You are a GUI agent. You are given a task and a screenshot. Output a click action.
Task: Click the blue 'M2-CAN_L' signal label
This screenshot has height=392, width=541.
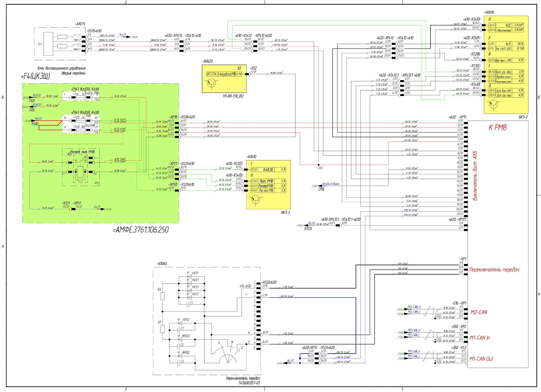coord(414,312)
